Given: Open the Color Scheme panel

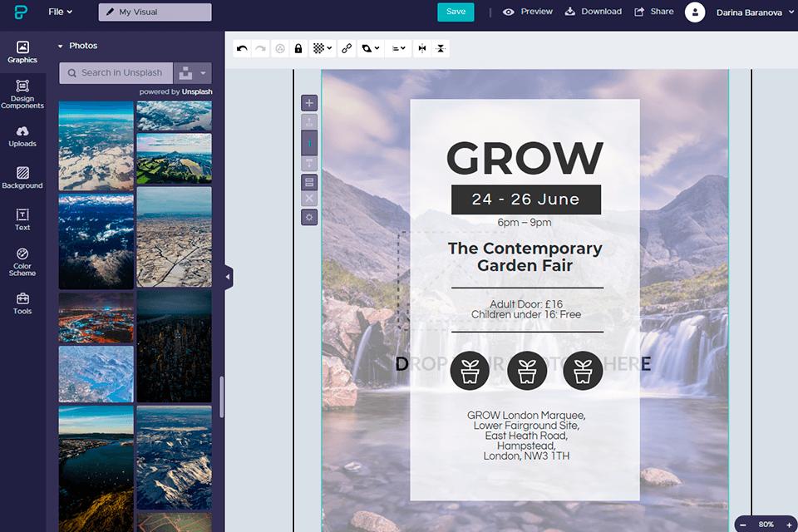Looking at the screenshot, I should [x=22, y=261].
